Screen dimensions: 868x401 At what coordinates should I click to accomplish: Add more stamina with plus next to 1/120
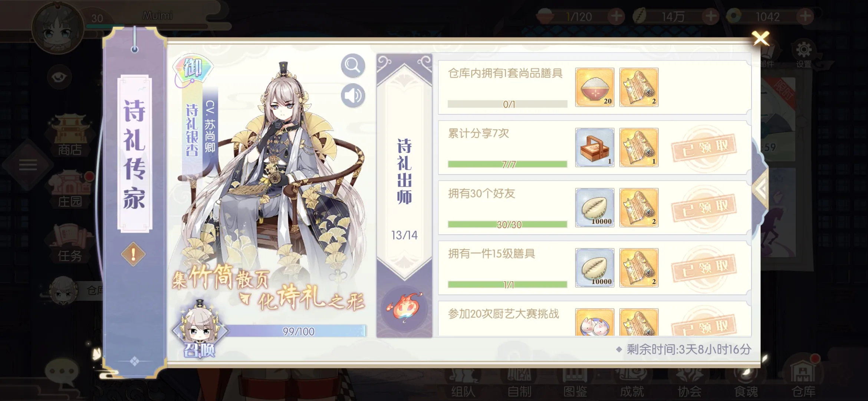click(617, 16)
